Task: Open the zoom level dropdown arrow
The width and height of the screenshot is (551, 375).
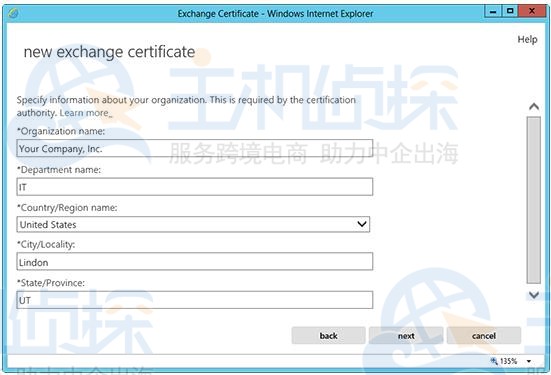Action: click(529, 361)
